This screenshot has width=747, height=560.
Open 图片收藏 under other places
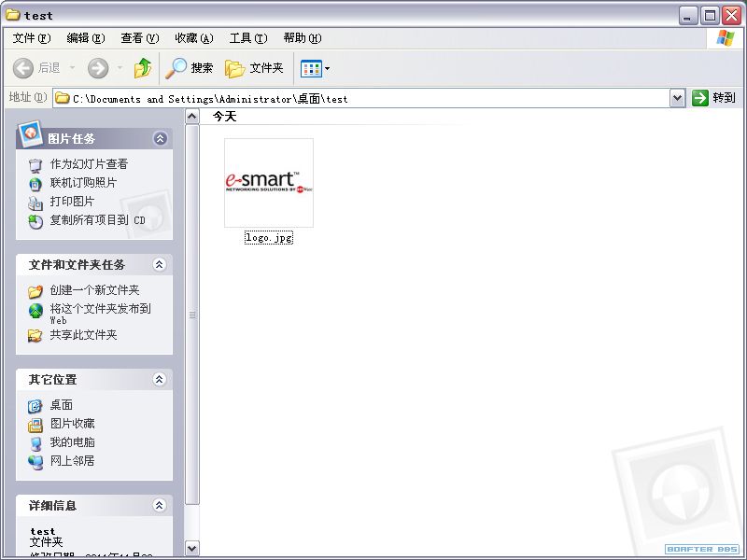click(x=73, y=424)
